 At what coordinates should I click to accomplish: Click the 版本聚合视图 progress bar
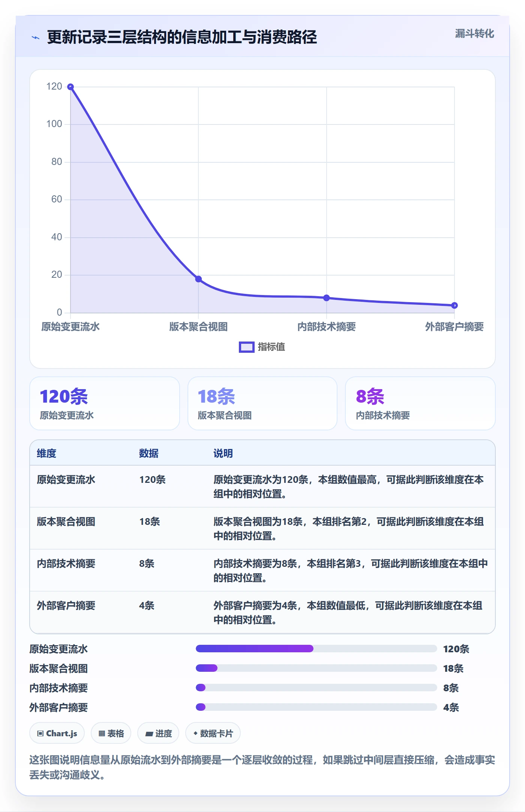tap(316, 668)
